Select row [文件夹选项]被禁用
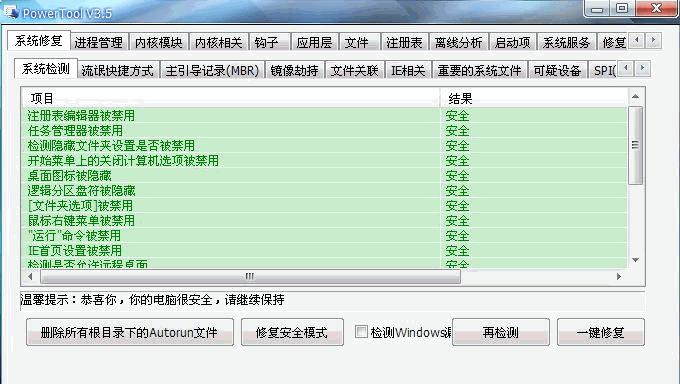Viewport: 680px width, 384px height. tap(324, 205)
